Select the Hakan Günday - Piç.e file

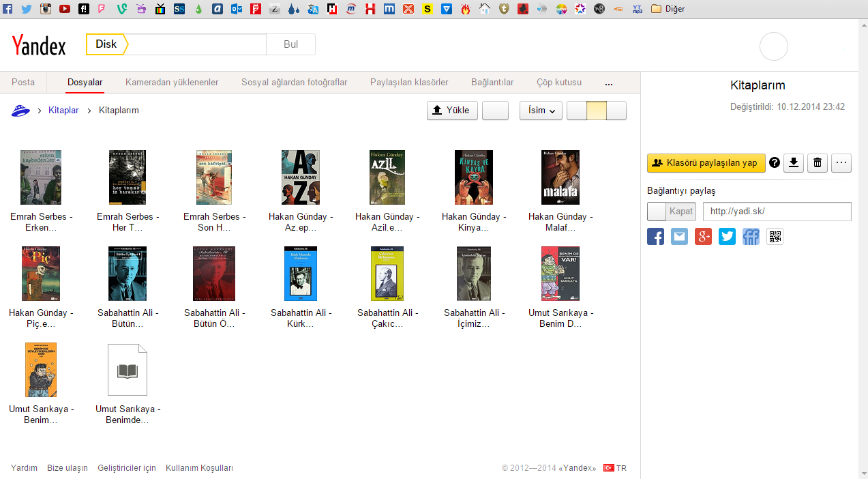(41, 288)
